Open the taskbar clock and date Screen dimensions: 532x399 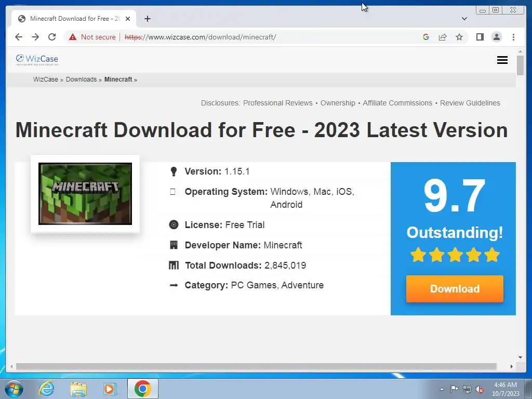[506, 389]
